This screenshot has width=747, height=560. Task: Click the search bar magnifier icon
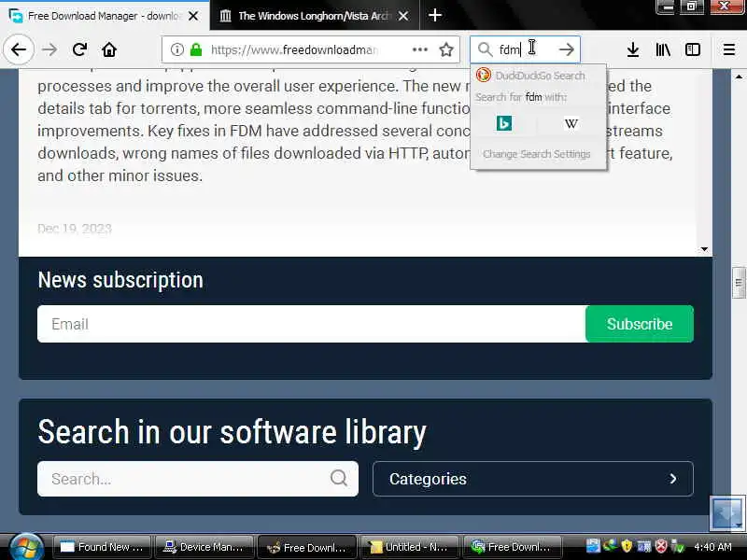pos(485,49)
